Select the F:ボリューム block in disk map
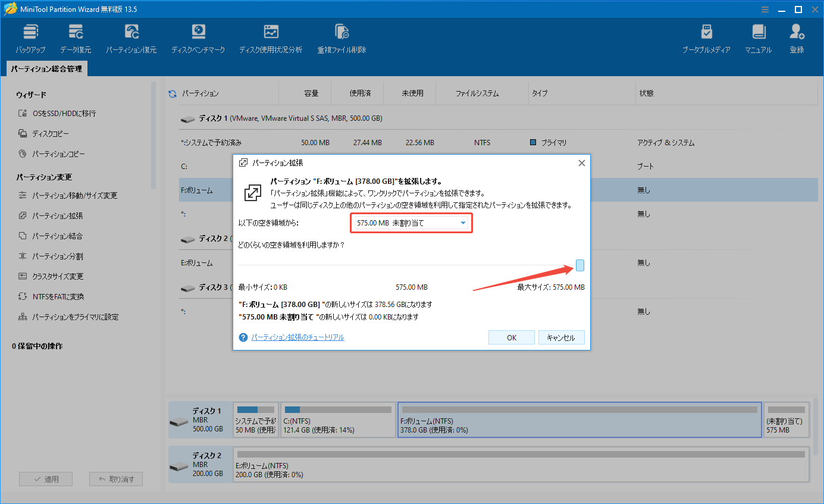This screenshot has height=504, width=824. point(579,420)
